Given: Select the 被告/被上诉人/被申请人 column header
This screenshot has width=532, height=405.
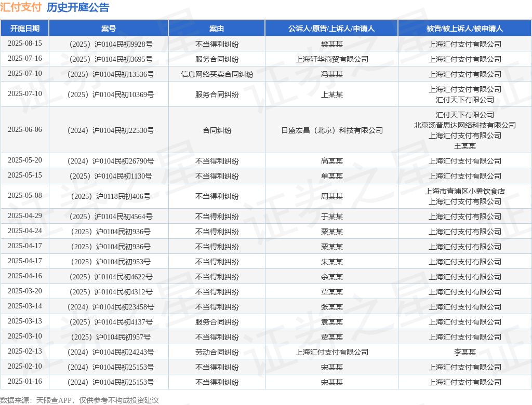Looking at the screenshot, I should click(x=464, y=29).
